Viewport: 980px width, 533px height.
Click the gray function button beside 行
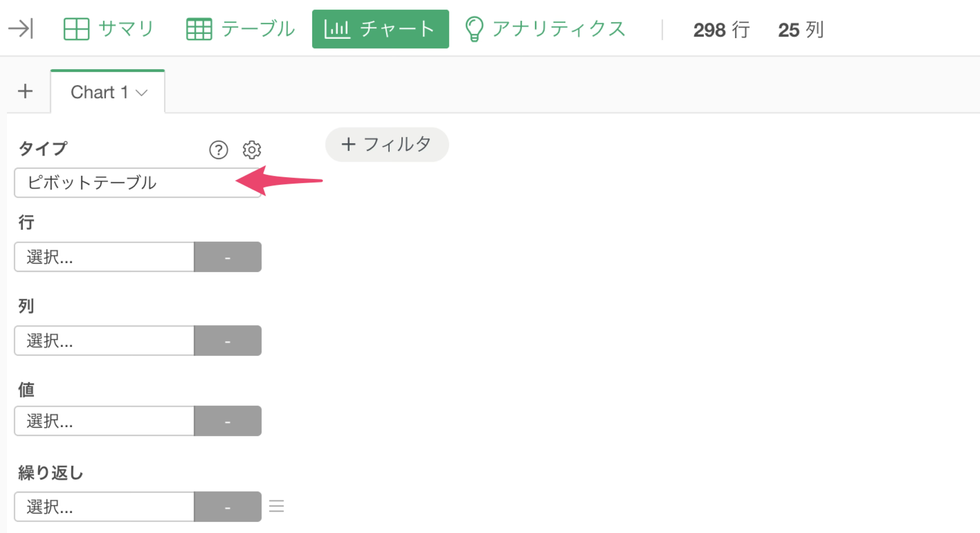tap(227, 257)
